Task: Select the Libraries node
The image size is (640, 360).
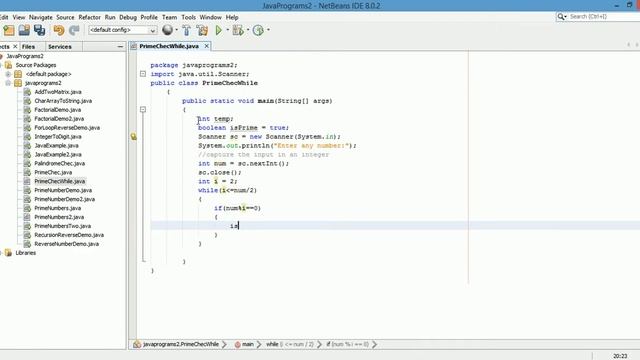Action: click(25, 253)
